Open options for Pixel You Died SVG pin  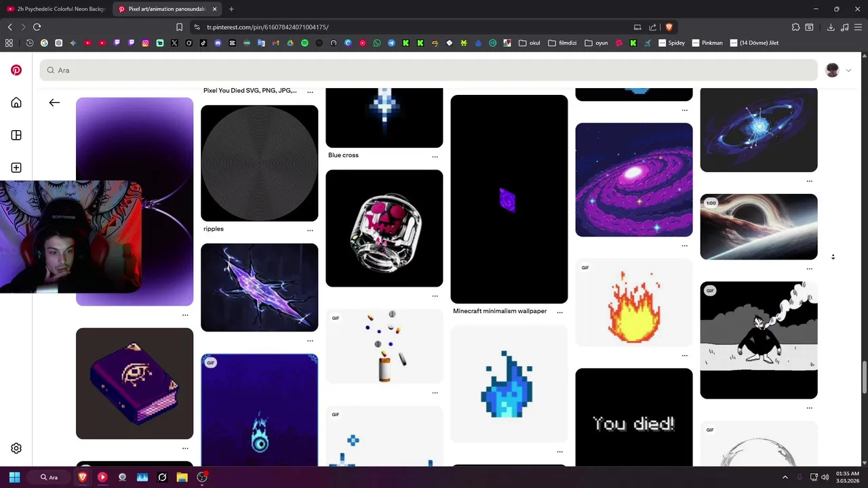310,91
